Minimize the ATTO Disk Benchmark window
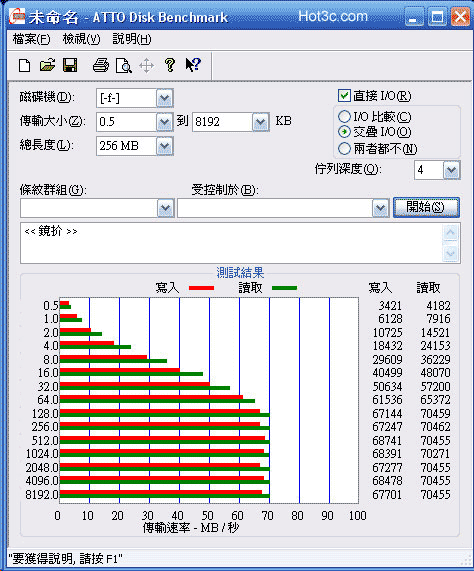This screenshot has height=571, width=474. (414, 17)
